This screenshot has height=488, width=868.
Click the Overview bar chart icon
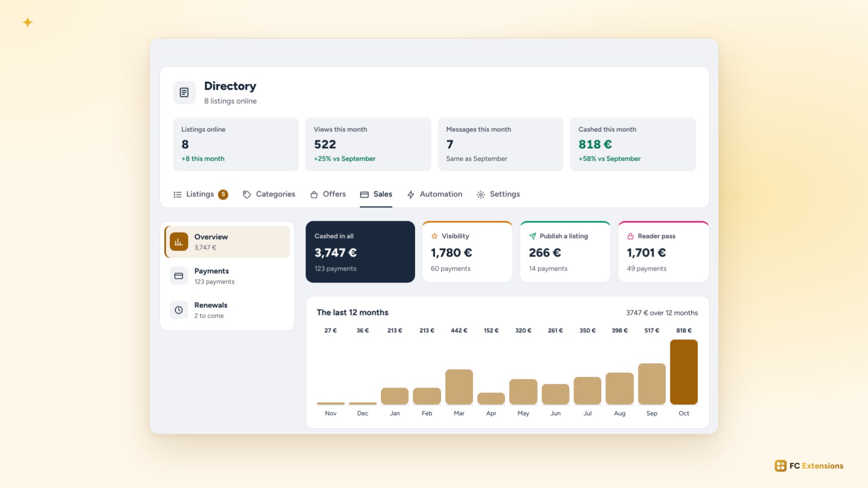point(178,242)
